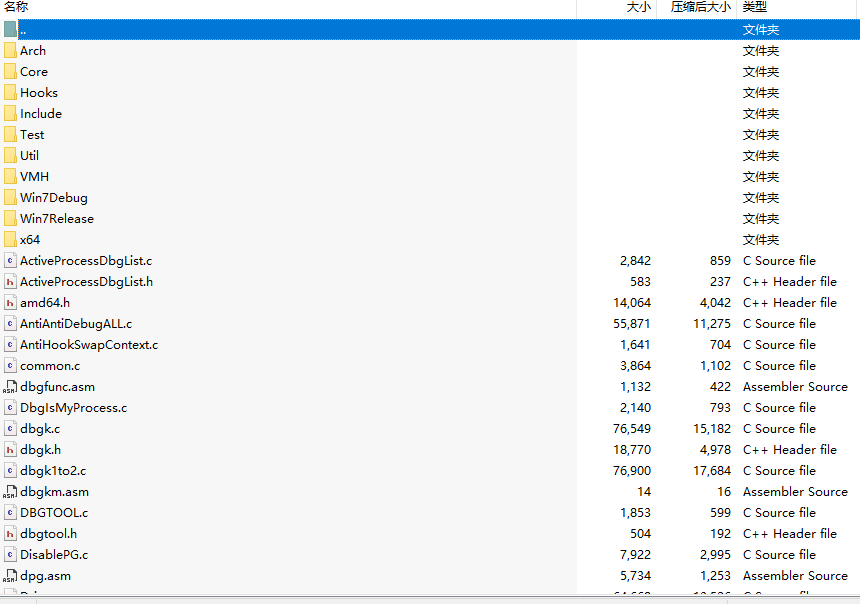This screenshot has height=604, width=860.
Task: Click Assembler Source type of dbgkm.asm
Action: [795, 492]
